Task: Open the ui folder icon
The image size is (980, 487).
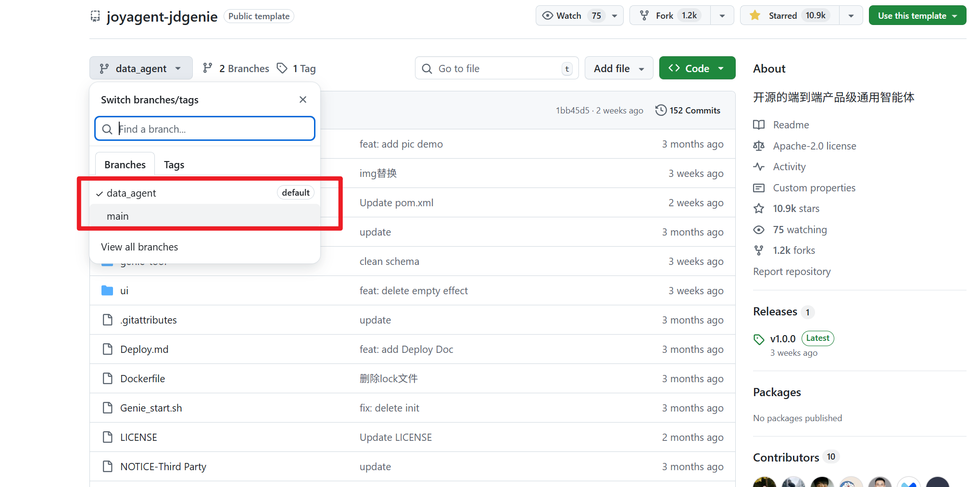Action: click(x=107, y=291)
